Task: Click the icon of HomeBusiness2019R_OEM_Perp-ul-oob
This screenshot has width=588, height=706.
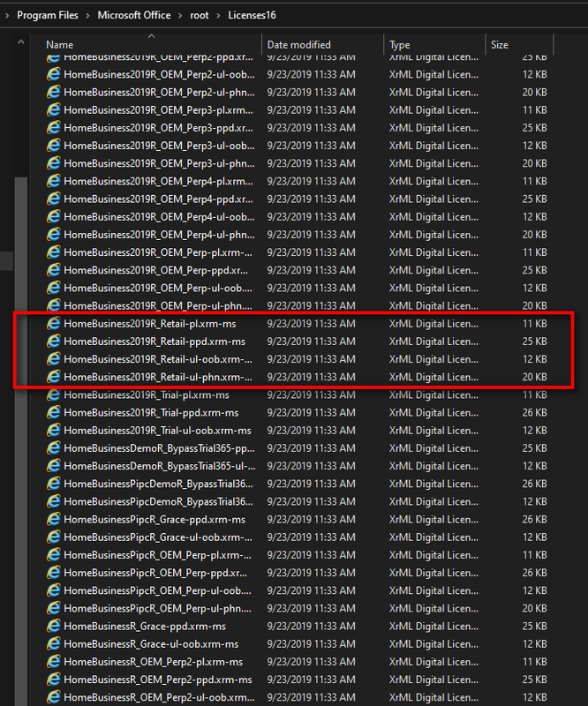Action: pos(54,289)
